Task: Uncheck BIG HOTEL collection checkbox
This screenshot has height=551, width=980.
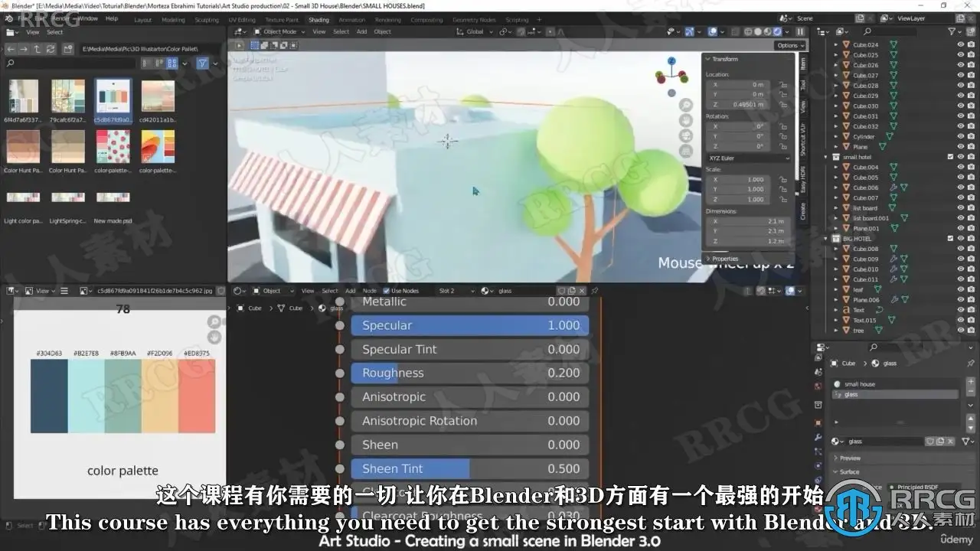Action: (x=951, y=239)
